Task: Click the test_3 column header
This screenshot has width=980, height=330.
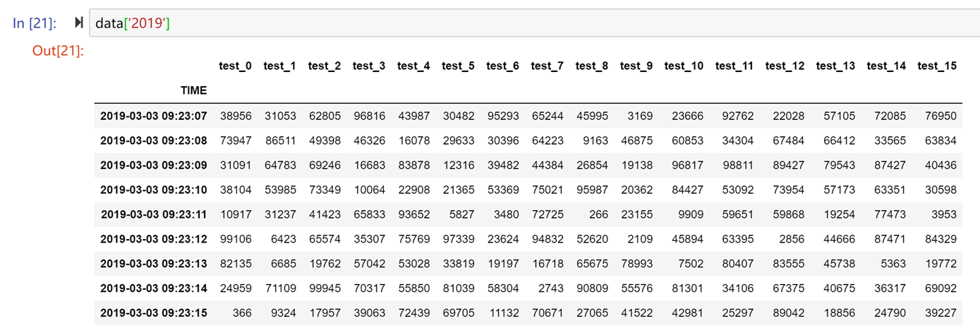Action: [x=369, y=66]
